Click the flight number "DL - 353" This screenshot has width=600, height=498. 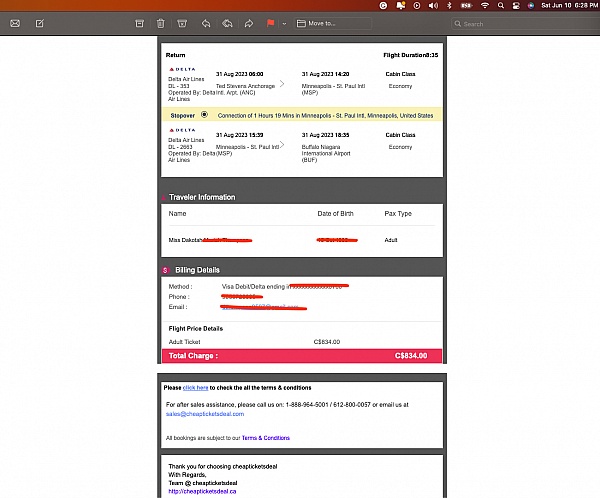click(x=179, y=86)
